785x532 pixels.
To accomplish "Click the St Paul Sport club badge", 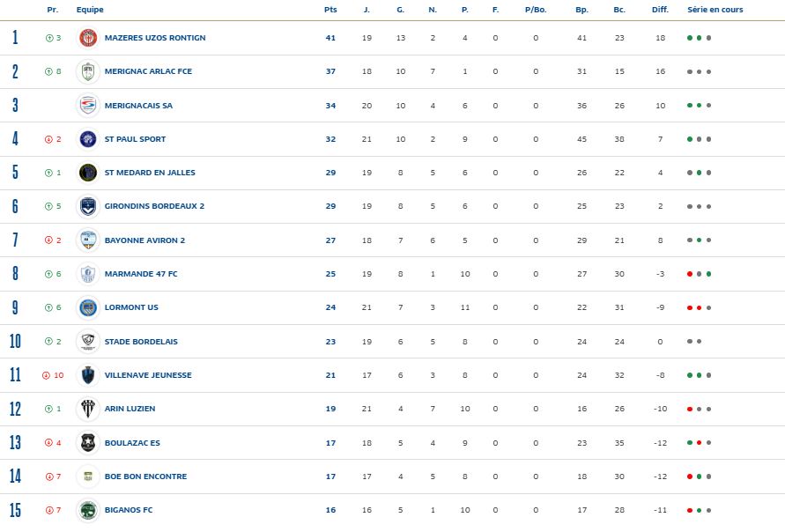I will 87,139.
